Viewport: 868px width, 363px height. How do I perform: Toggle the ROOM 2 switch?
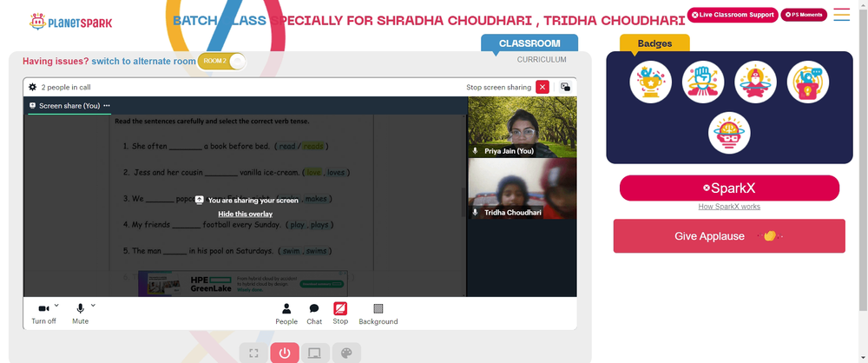221,61
